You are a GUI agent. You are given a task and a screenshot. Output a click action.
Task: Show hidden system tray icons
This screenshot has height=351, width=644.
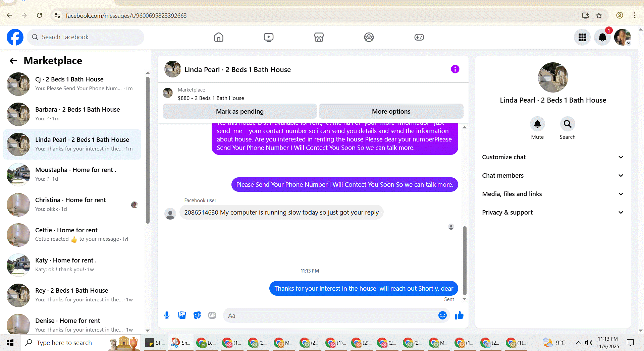click(x=578, y=343)
